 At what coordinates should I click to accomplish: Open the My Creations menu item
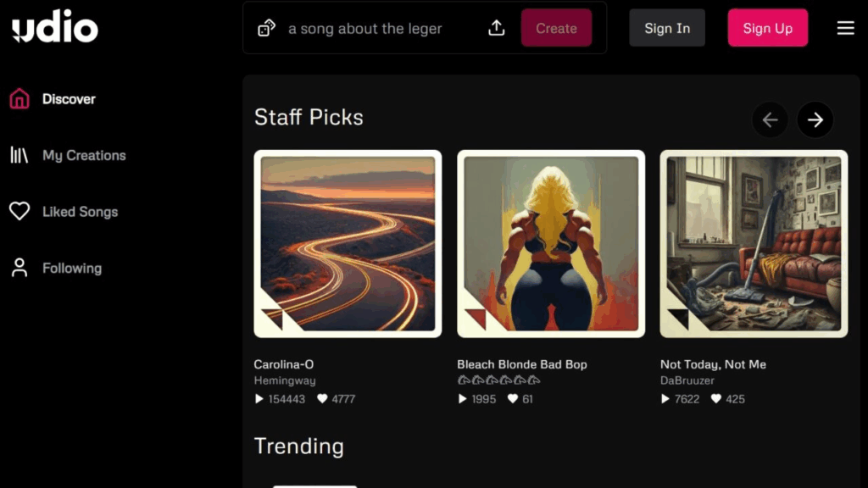tap(84, 155)
